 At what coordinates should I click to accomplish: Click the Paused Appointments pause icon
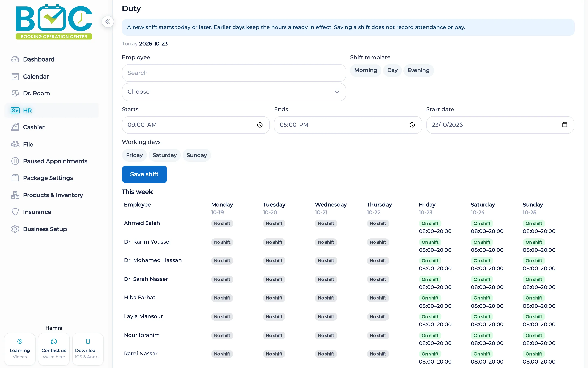pos(15,161)
